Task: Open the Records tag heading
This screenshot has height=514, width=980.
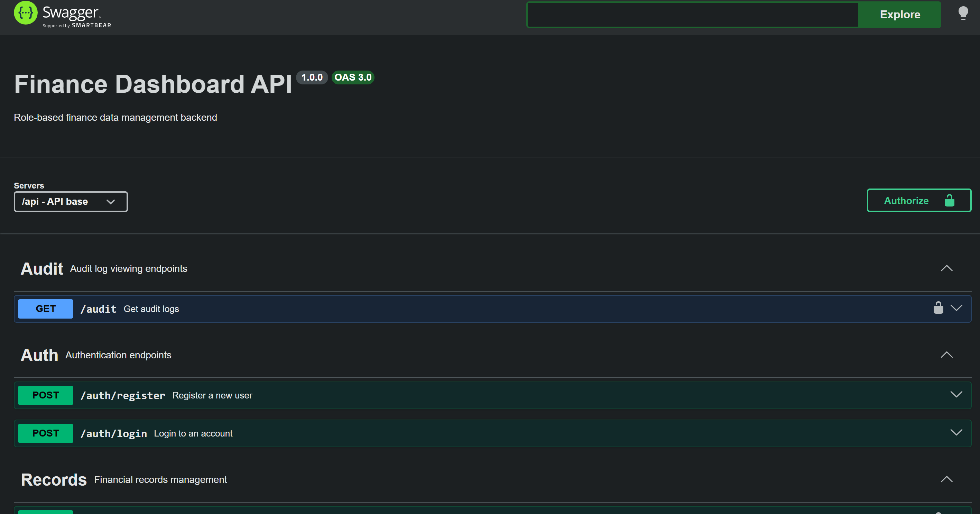Action: (x=54, y=480)
